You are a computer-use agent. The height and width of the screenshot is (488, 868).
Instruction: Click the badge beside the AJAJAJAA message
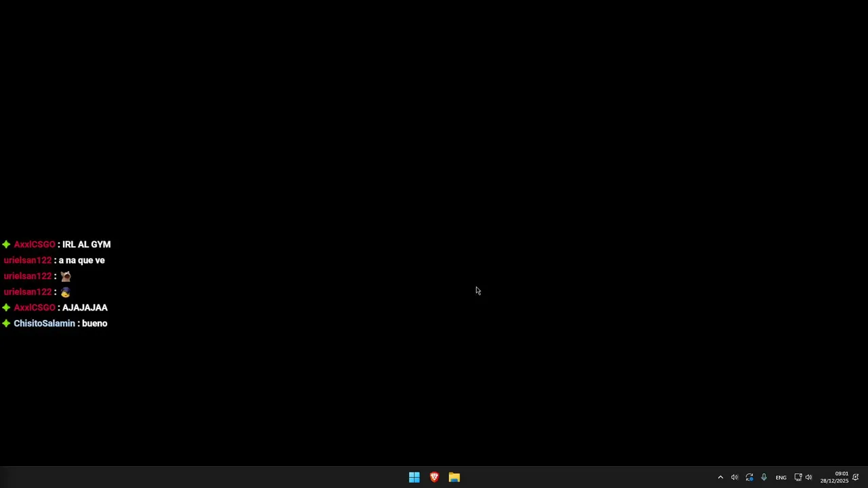coord(6,308)
